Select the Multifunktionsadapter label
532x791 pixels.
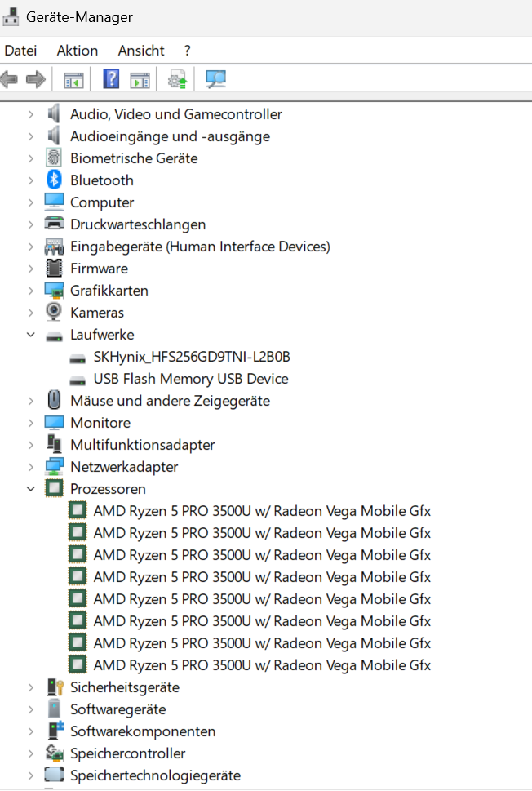click(142, 445)
